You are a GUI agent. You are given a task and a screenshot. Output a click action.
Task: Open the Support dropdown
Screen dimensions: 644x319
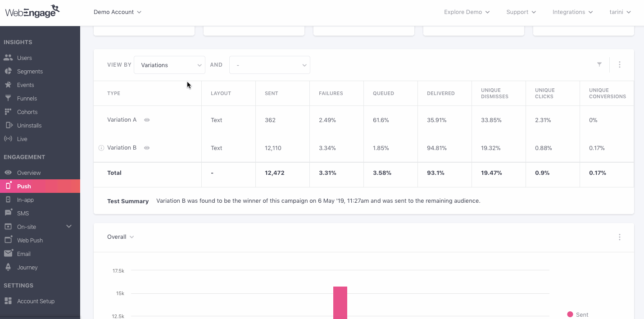coord(521,12)
